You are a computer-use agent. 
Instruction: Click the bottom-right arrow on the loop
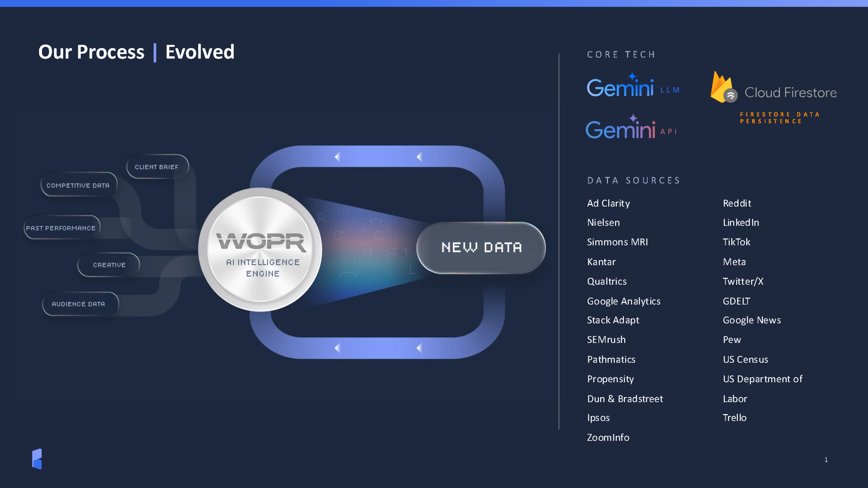419,348
